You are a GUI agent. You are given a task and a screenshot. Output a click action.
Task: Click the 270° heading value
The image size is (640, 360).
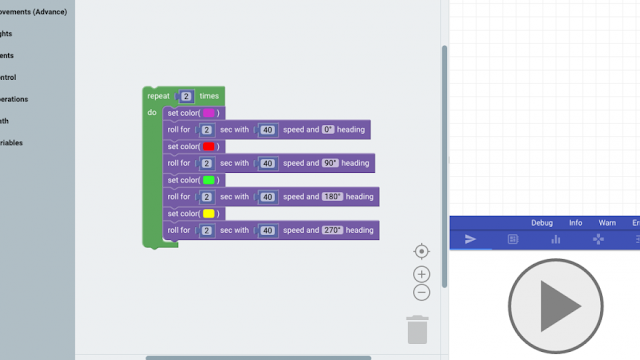point(332,230)
